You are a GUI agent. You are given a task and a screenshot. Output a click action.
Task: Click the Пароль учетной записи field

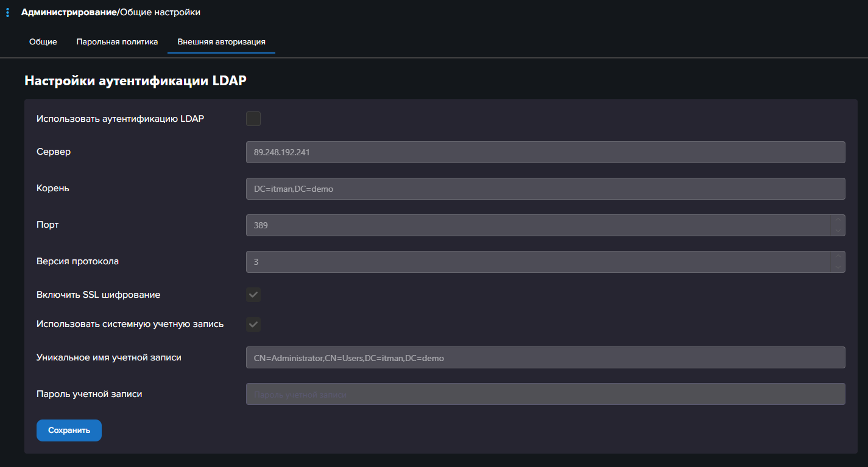click(x=545, y=394)
